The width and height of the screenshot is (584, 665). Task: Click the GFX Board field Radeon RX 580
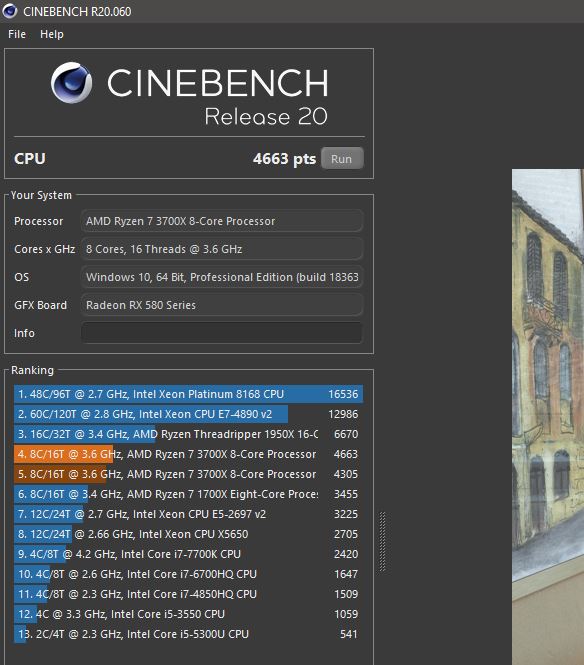point(222,305)
